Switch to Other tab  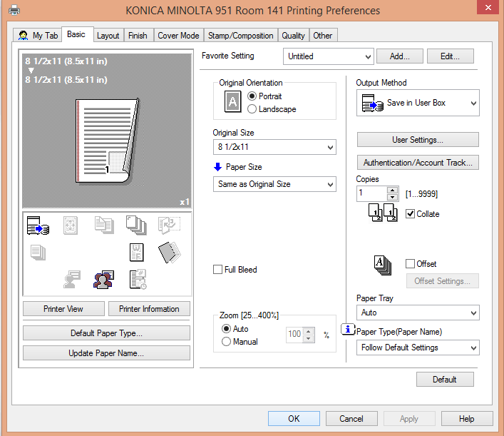click(323, 36)
